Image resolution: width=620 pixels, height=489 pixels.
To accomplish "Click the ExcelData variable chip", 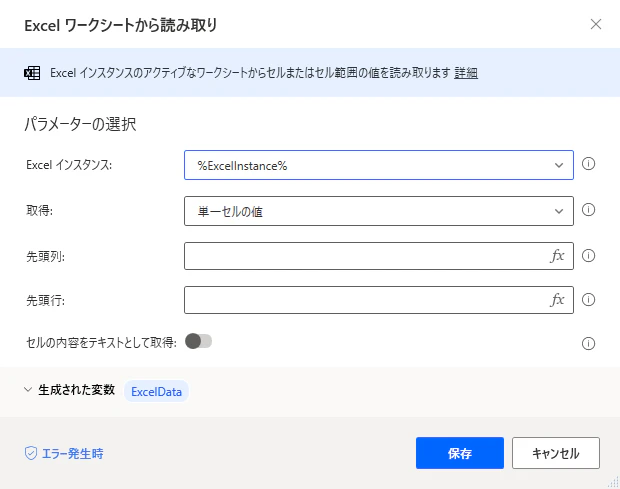I will pyautogui.click(x=157, y=392).
